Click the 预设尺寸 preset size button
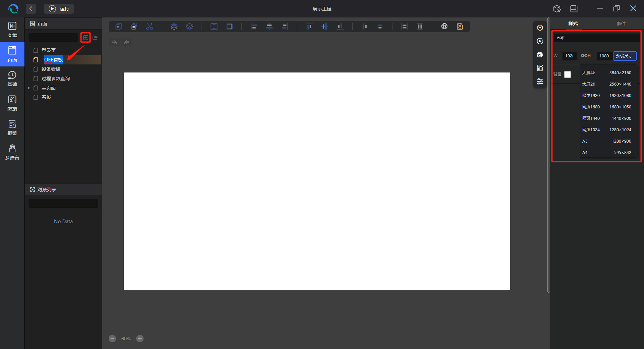The height and width of the screenshot is (349, 644). [x=625, y=56]
